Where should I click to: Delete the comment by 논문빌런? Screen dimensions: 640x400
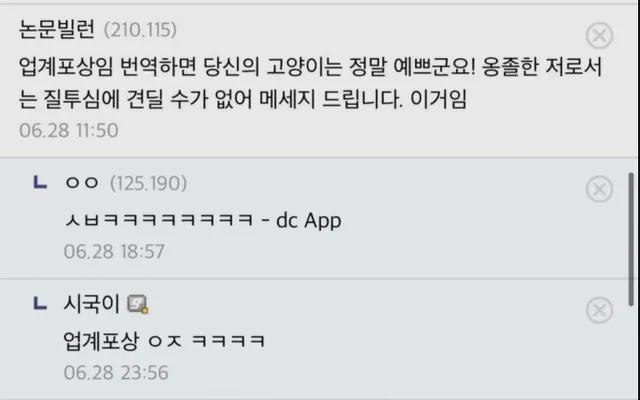coord(599,36)
